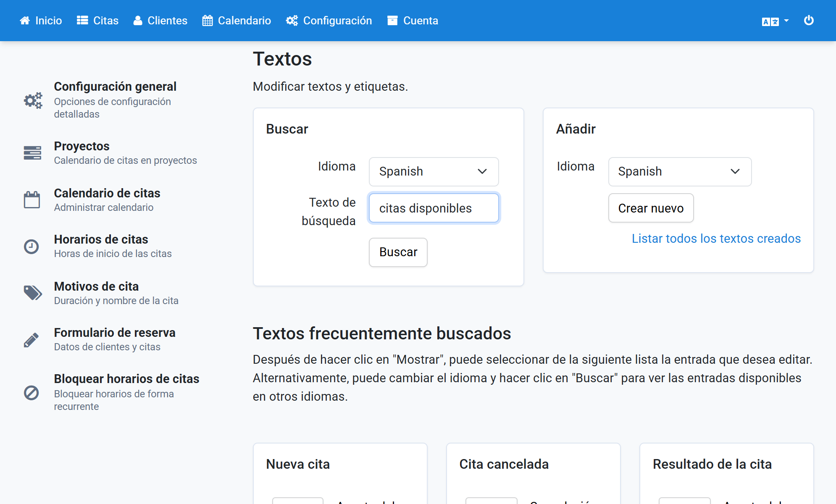Viewport: 836px width, 504px height.
Task: Click the home icon beside Inicio
Action: tap(25, 21)
